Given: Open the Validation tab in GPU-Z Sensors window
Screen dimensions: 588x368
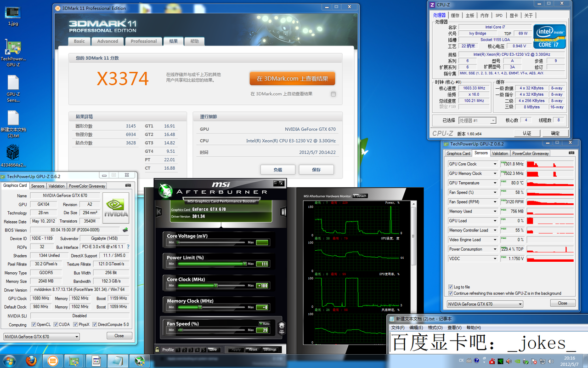Looking at the screenshot, I should 500,153.
